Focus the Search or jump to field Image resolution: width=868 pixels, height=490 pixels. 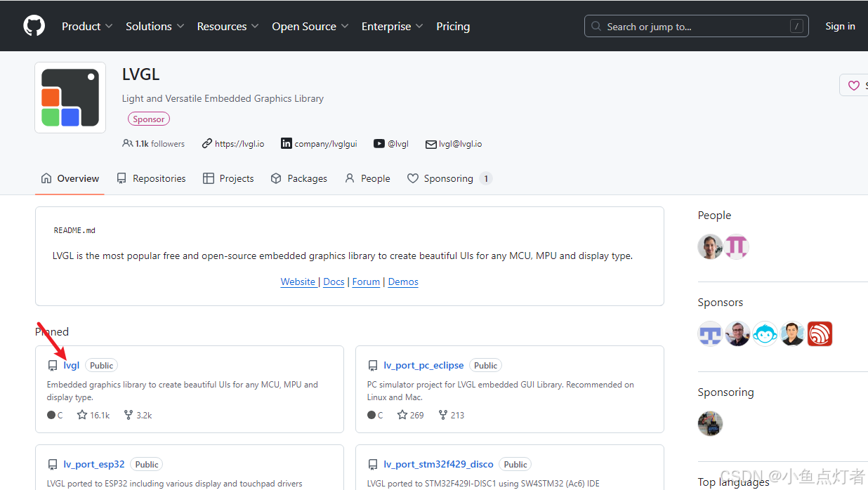(696, 27)
